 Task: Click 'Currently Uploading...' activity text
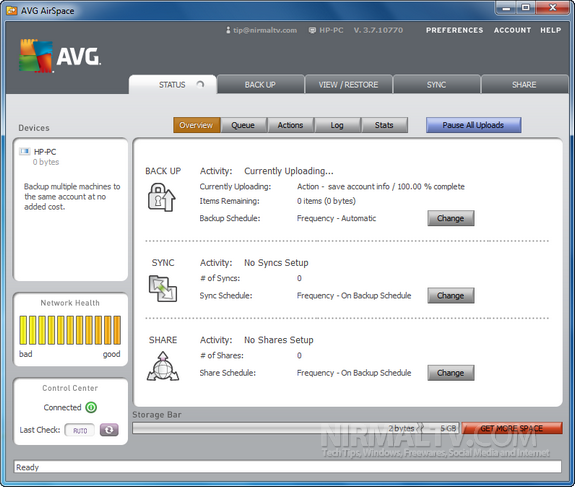[289, 171]
